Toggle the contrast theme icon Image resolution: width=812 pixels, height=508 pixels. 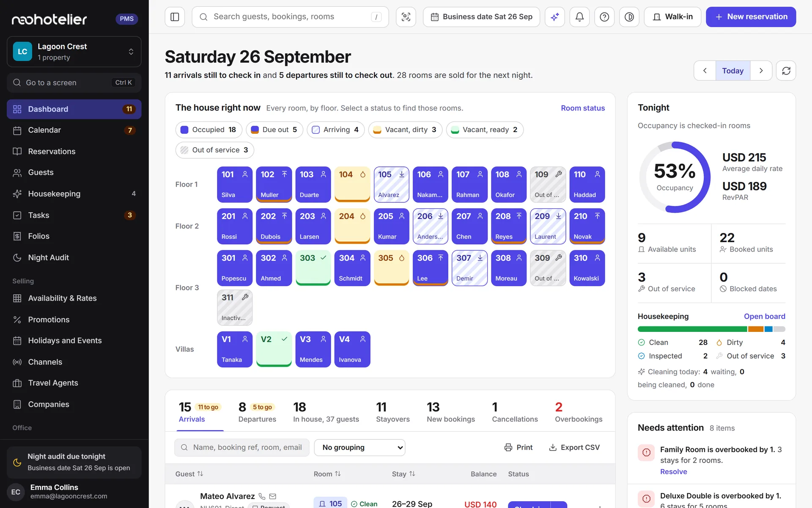coord(629,17)
